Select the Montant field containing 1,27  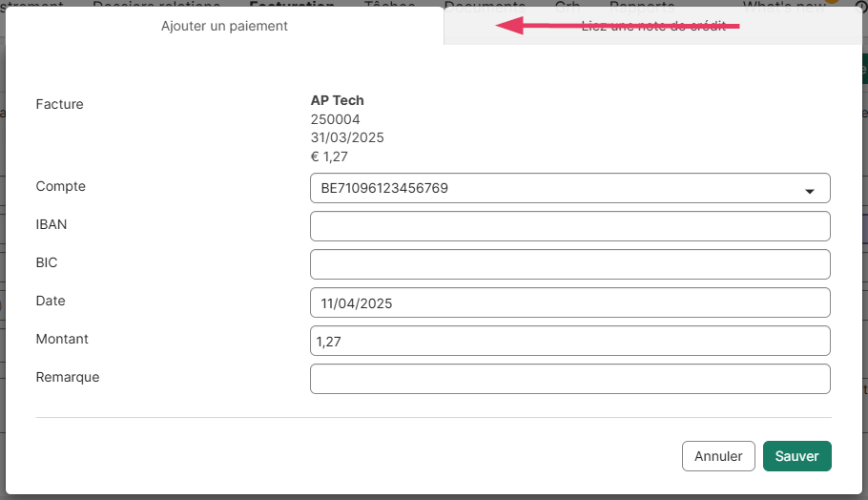tap(569, 341)
